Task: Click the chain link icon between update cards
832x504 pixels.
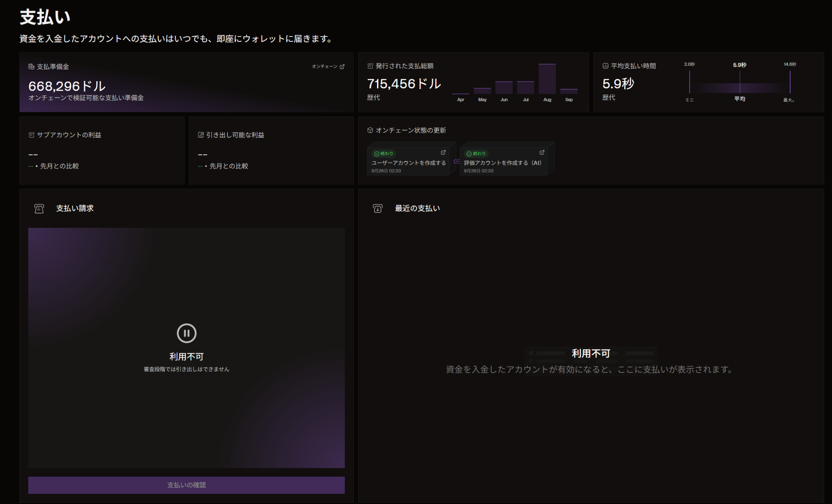Action: [x=457, y=162]
